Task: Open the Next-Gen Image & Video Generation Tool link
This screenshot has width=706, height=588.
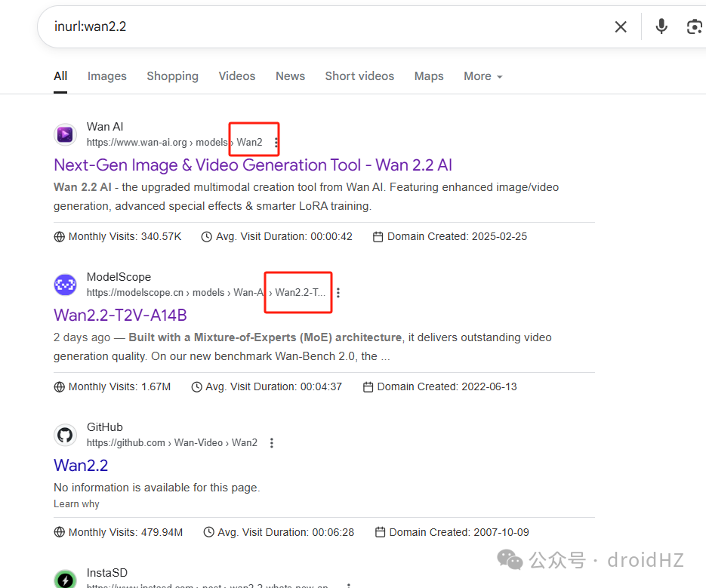Action: 253,165
